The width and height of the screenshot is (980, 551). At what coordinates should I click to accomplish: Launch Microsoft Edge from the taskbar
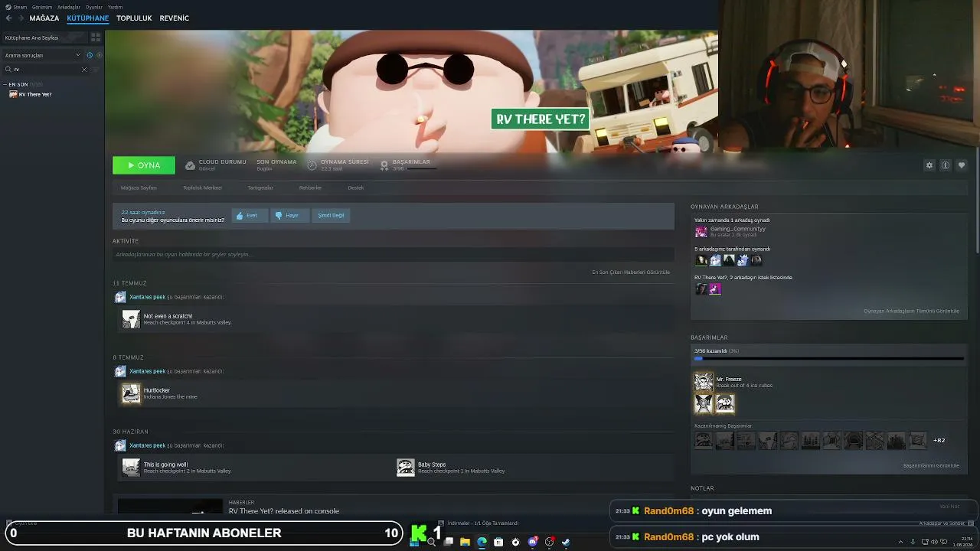point(482,542)
